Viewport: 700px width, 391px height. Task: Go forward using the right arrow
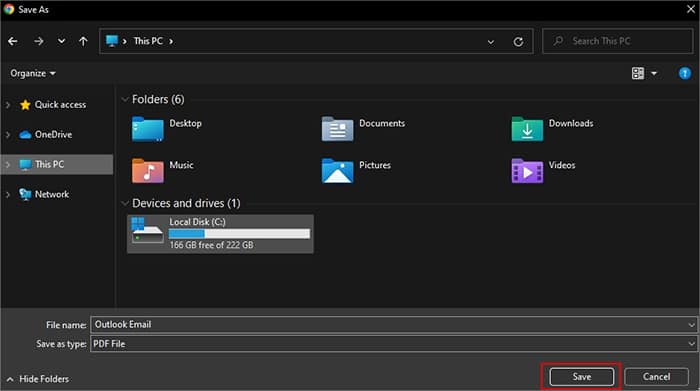click(x=39, y=42)
